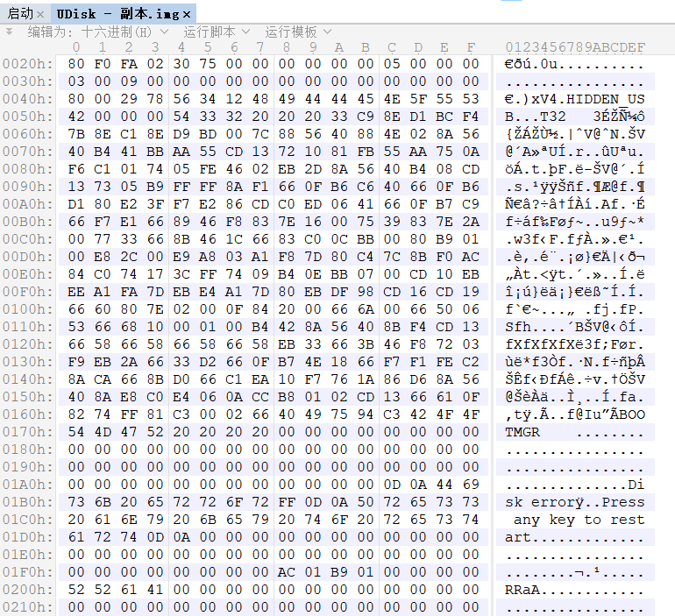Click byte 6B in row 01B0h

(103, 502)
